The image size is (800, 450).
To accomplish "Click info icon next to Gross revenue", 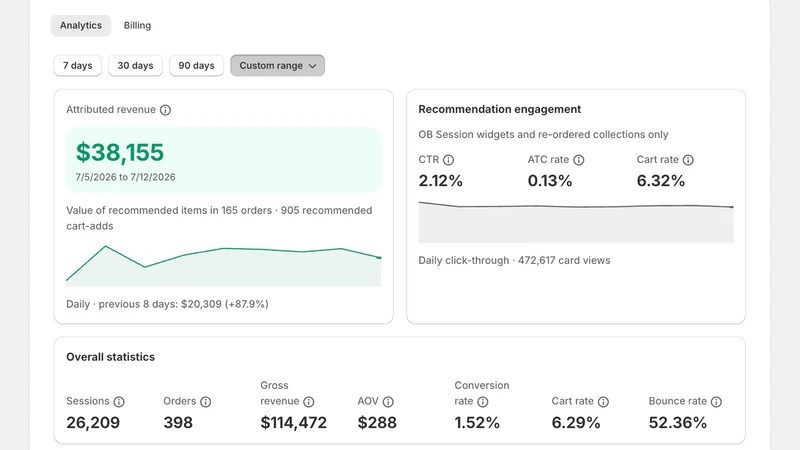I will [309, 402].
